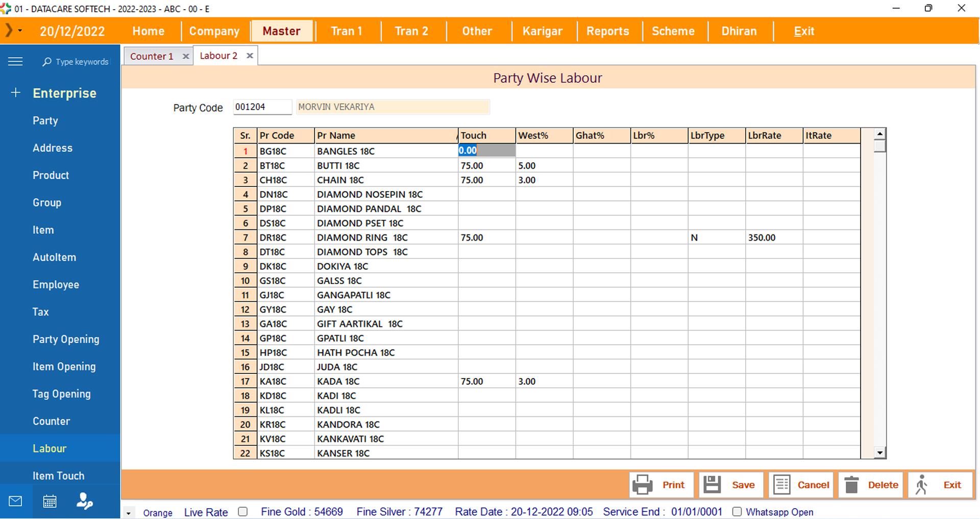Click the LbrType N cell
The height and width of the screenshot is (519, 980).
(x=717, y=238)
